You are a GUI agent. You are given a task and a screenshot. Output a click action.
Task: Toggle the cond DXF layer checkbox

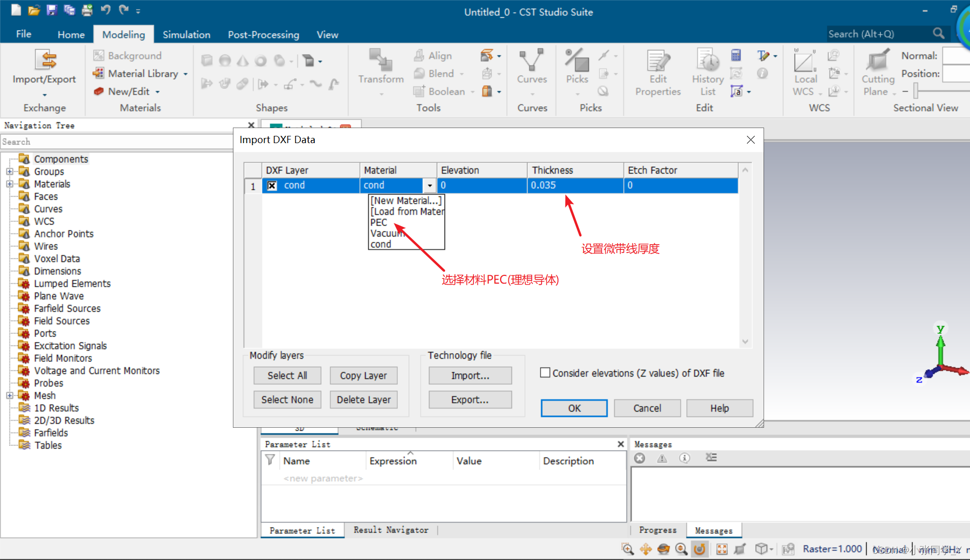point(272,186)
